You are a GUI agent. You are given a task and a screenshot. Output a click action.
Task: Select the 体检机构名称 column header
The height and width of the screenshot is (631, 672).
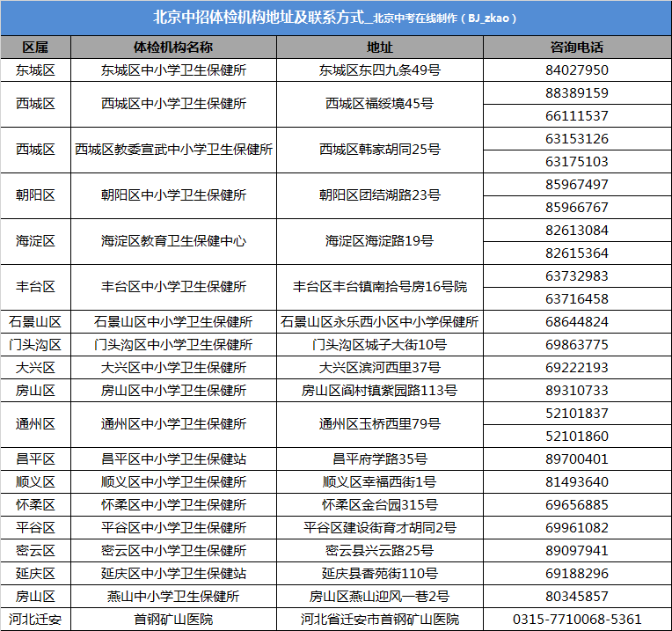(x=173, y=48)
